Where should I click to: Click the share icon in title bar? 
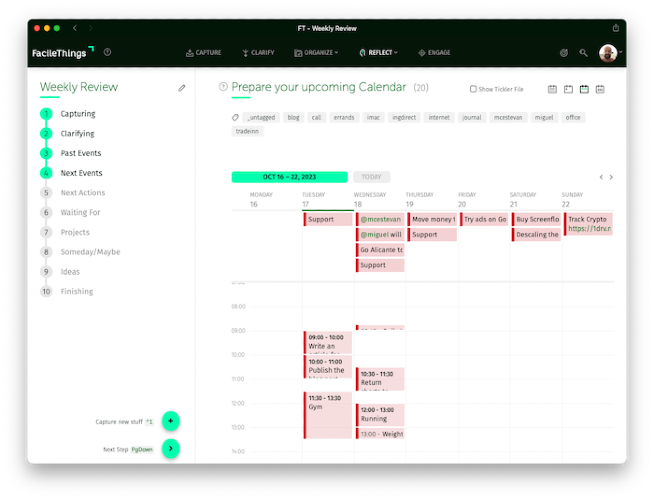coord(616,28)
